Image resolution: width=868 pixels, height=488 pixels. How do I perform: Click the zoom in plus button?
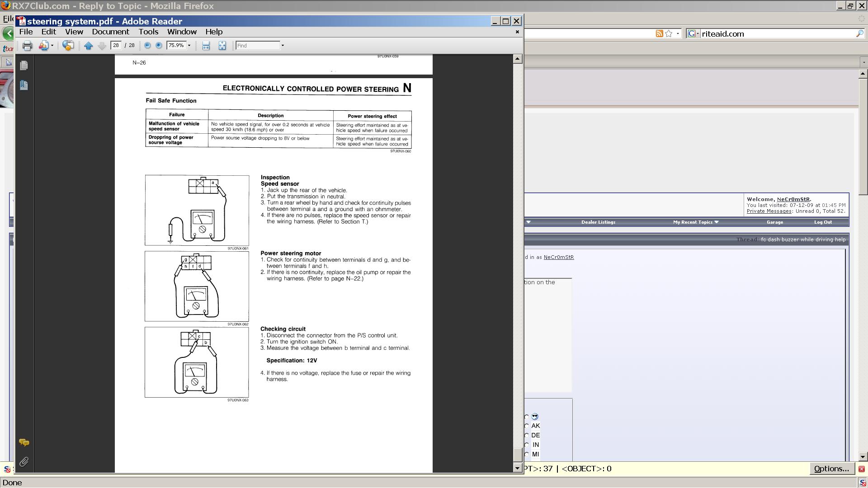(159, 46)
